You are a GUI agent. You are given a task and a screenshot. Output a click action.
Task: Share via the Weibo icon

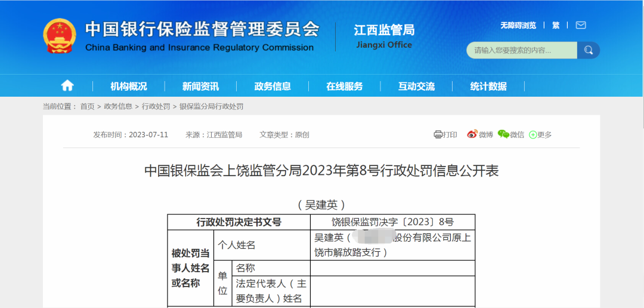pyautogui.click(x=472, y=135)
